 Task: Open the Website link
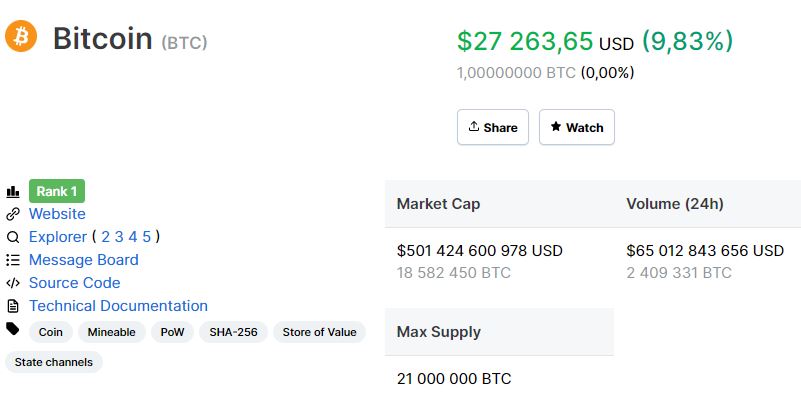tap(57, 214)
